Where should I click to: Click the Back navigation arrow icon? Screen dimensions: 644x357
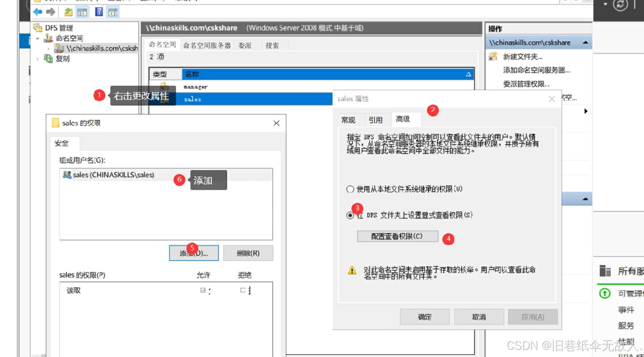click(37, 12)
